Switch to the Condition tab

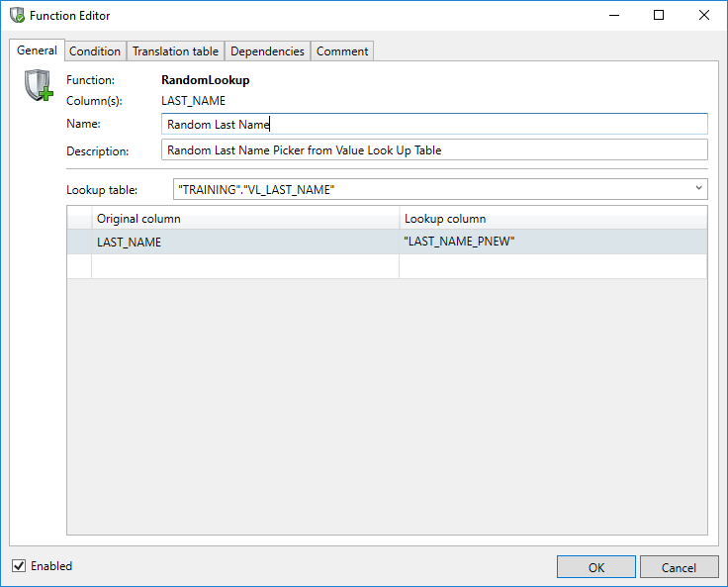(x=95, y=51)
